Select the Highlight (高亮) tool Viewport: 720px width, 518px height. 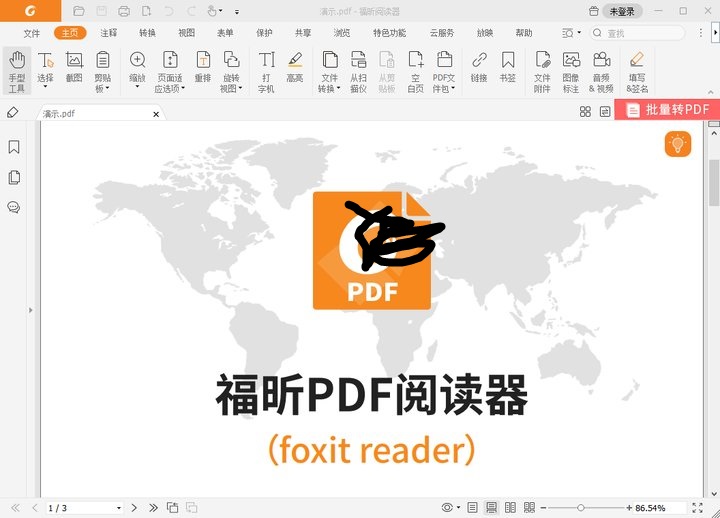[x=295, y=67]
